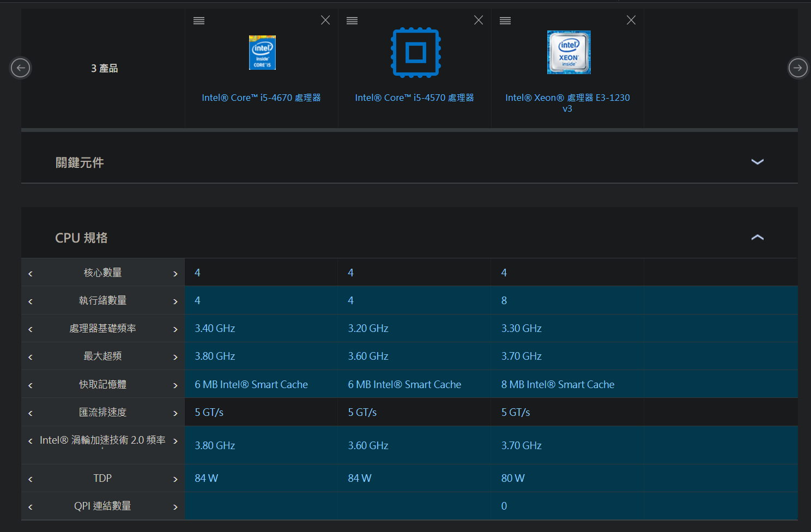811x532 pixels.
Task: Select the 最大超頻 row label
Action: (x=102, y=356)
